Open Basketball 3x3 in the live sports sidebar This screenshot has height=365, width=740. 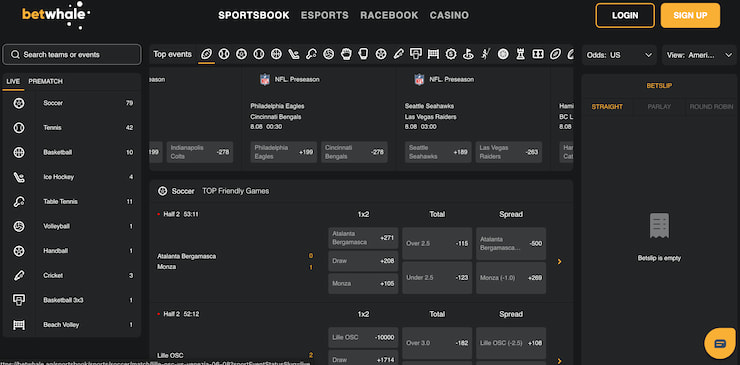(x=72, y=300)
